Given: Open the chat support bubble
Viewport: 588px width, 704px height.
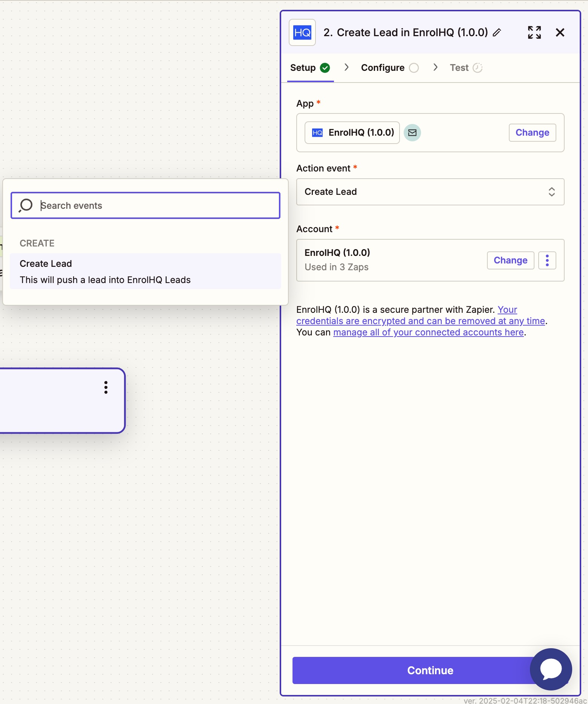Looking at the screenshot, I should (551, 669).
